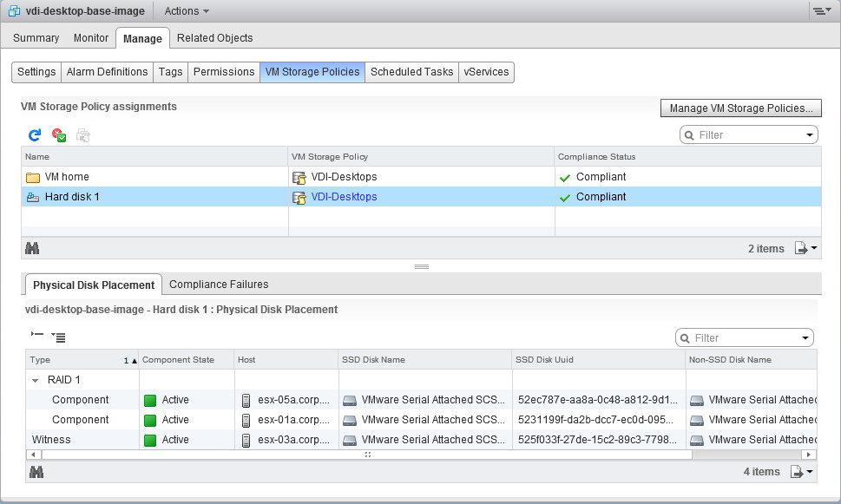This screenshot has height=504, width=841.
Task: Click the find binoculars icon under assignments table
Action: [x=33, y=249]
